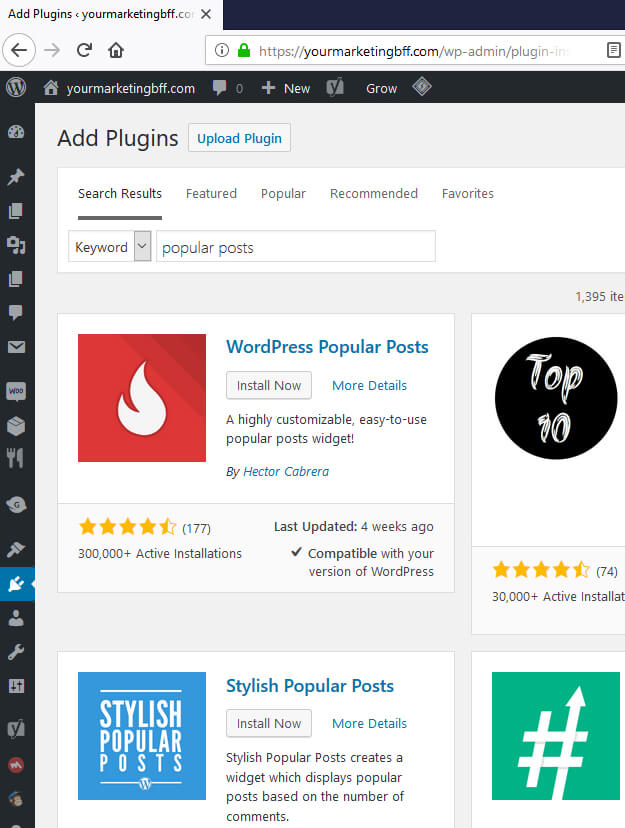Open Hector Cabrera author link
This screenshot has height=828, width=625.
[x=286, y=472]
